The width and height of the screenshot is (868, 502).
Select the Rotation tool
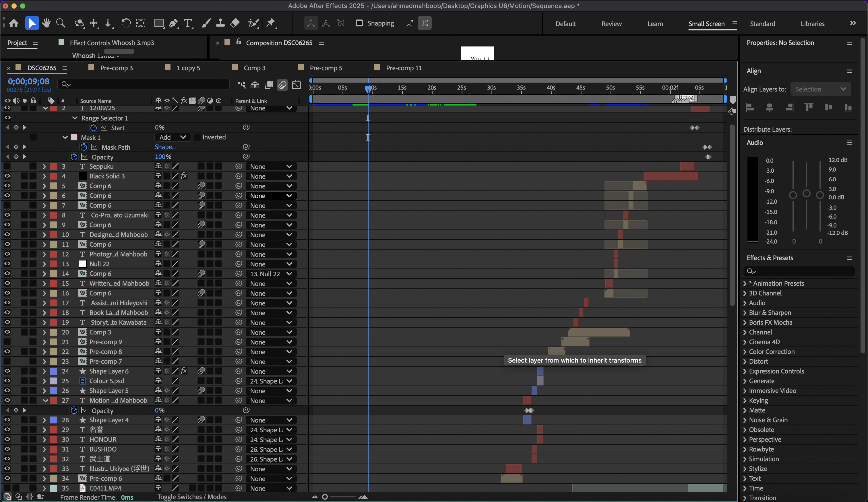pos(126,23)
